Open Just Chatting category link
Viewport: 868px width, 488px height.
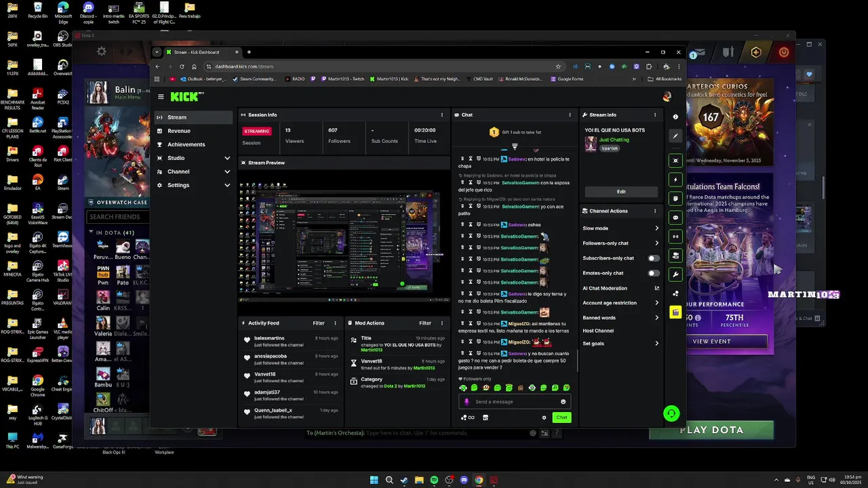[x=614, y=140]
